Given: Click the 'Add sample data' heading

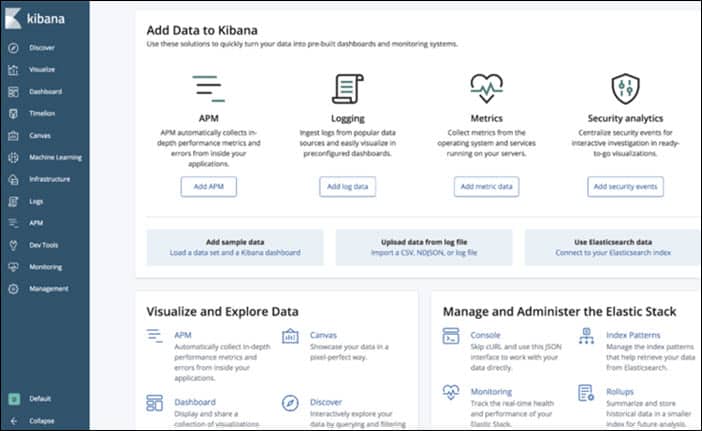Looking at the screenshot, I should click(x=235, y=242).
